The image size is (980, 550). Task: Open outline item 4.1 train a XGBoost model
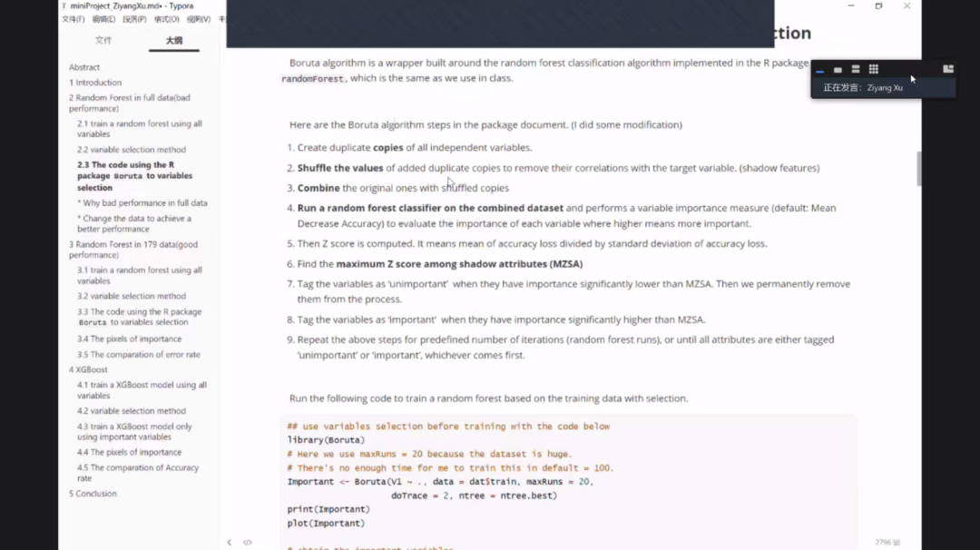[x=142, y=390]
